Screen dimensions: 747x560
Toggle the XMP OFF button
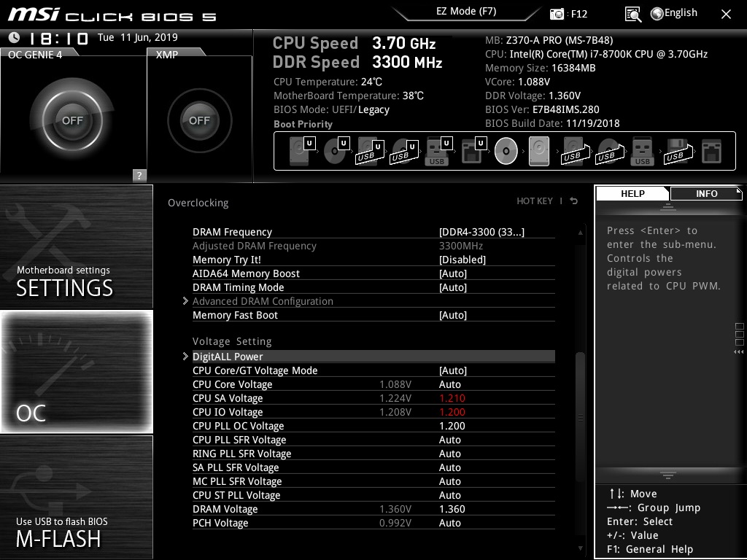(199, 120)
